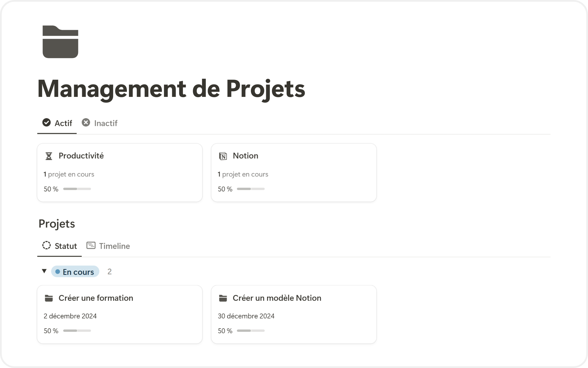Click the Notion logo icon on Notion card
The width and height of the screenshot is (588, 368).
click(x=223, y=156)
